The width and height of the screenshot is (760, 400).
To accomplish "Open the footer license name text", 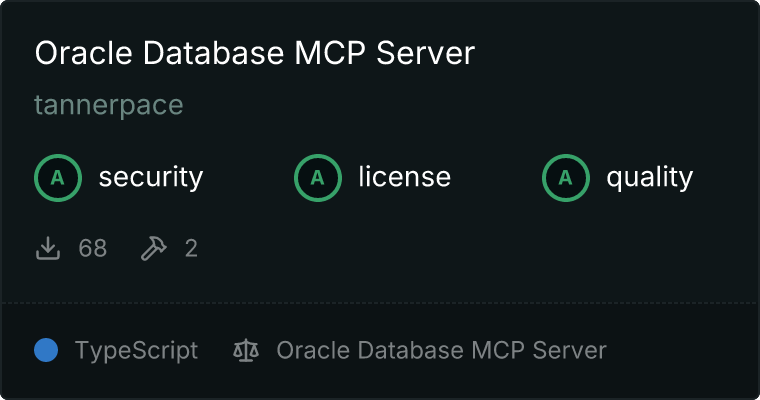I will 441,351.
